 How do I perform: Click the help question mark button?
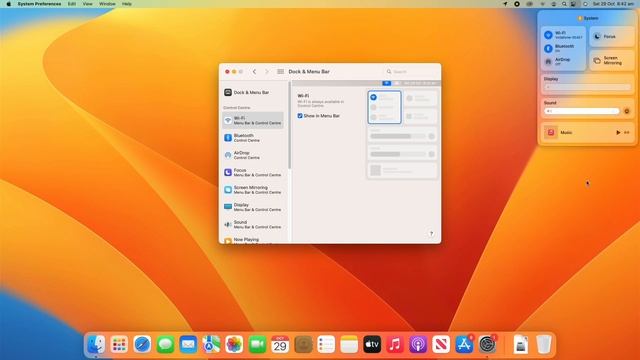click(431, 233)
